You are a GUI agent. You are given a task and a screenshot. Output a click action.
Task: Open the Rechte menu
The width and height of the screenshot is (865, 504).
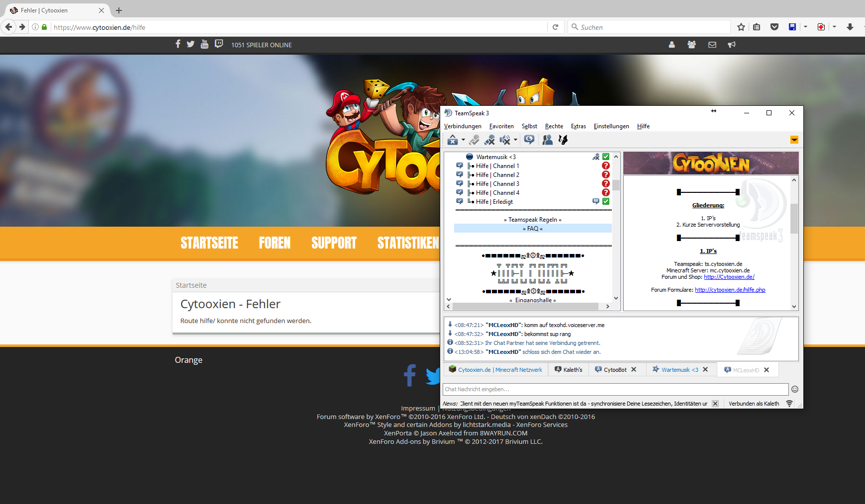click(x=554, y=126)
